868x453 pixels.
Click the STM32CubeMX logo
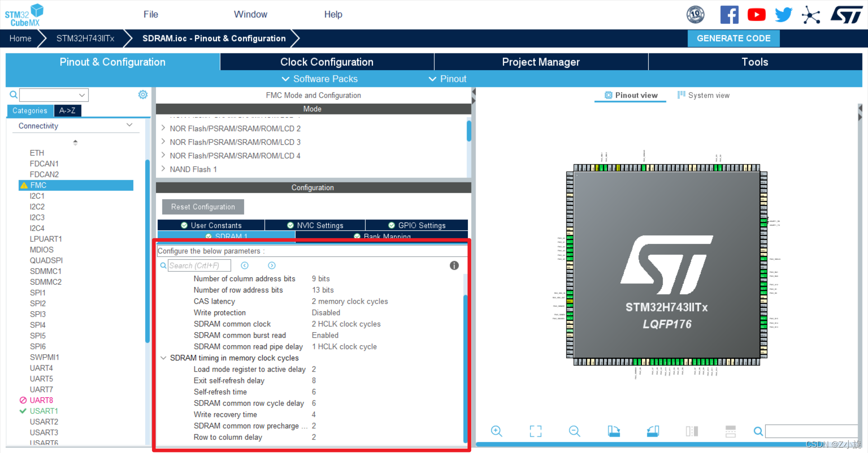pyautogui.click(x=24, y=15)
